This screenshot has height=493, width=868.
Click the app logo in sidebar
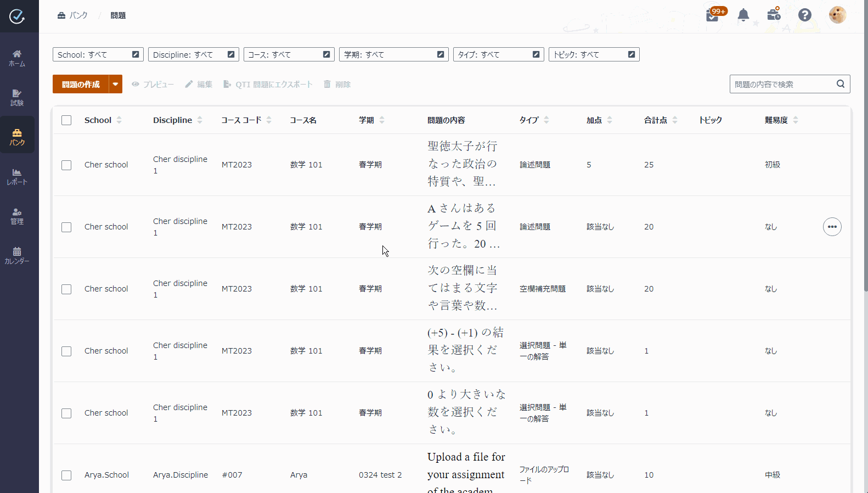(17, 16)
